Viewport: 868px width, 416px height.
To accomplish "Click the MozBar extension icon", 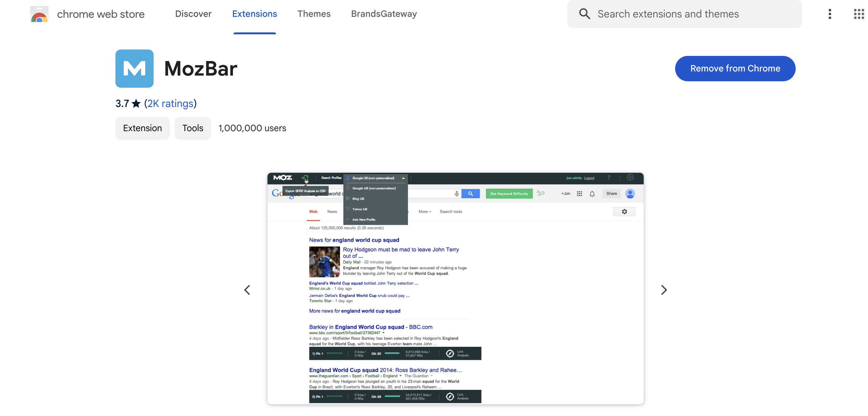I will pos(135,69).
